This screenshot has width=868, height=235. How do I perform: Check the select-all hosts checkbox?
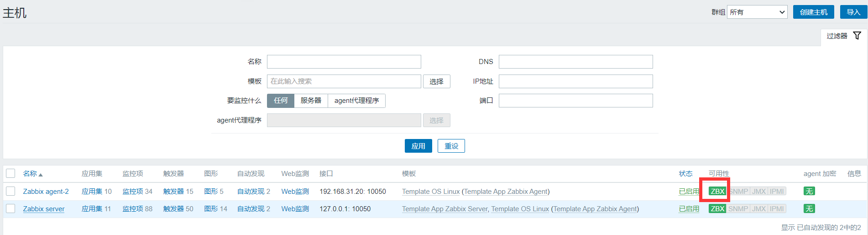pyautogui.click(x=11, y=173)
